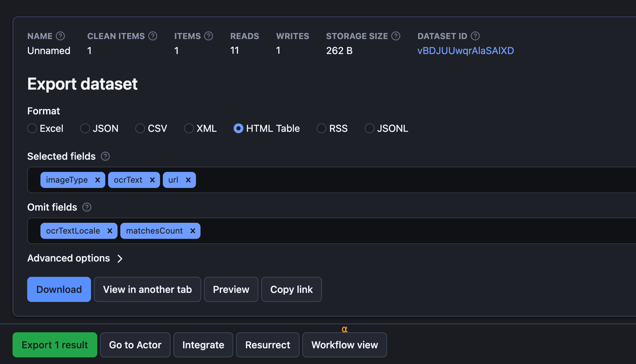Click View in another tab
Screen dimensions: 636x364
pyautogui.click(x=147, y=289)
